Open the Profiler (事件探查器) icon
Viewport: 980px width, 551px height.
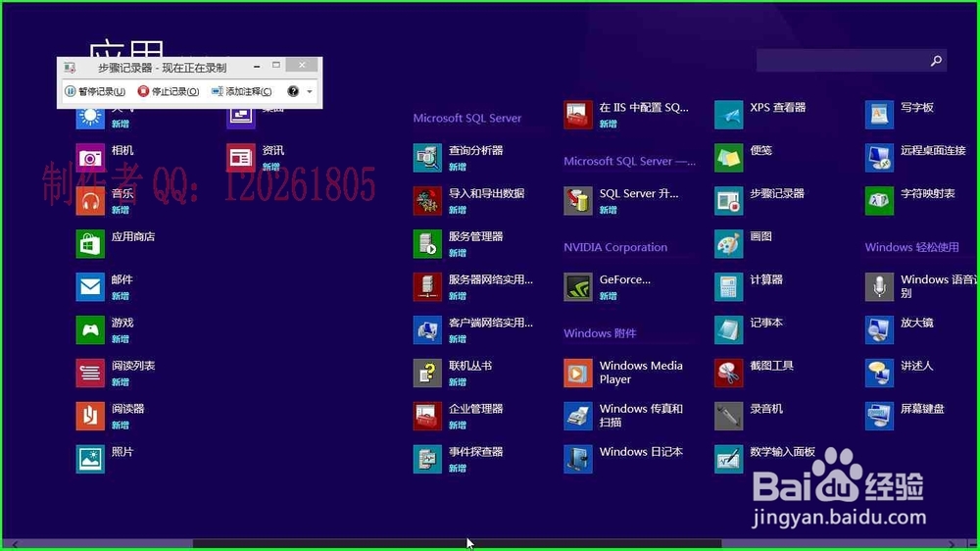(427, 460)
